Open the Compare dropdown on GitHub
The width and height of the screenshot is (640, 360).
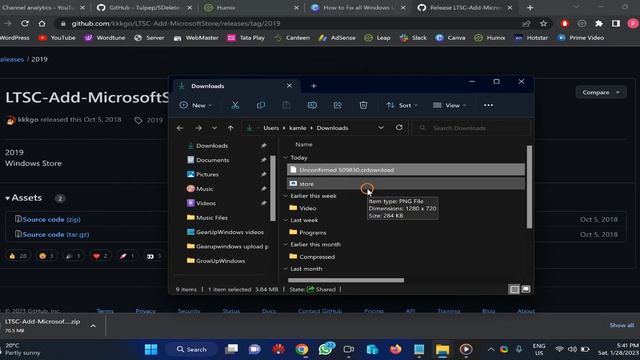601,92
